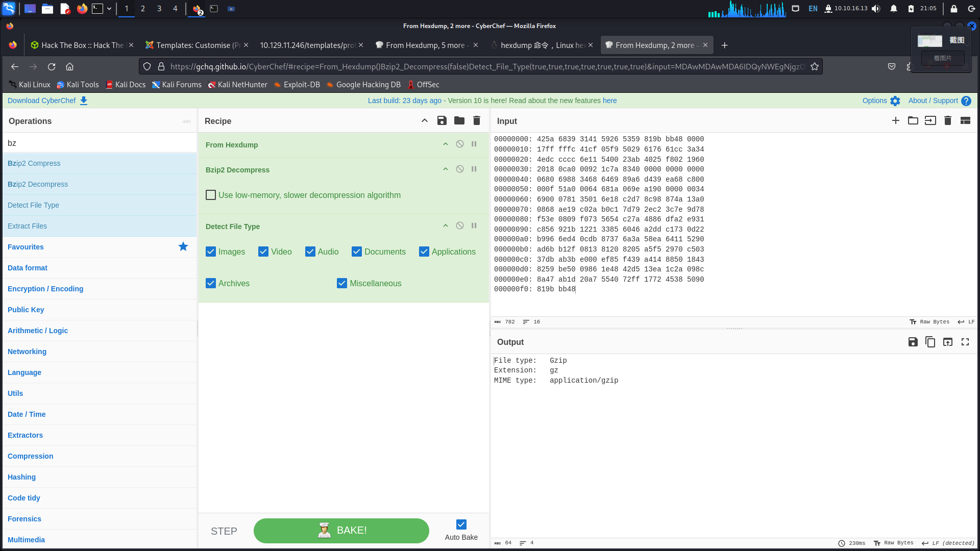980x551 pixels.
Task: Replace input with output
Action: [x=948, y=342]
